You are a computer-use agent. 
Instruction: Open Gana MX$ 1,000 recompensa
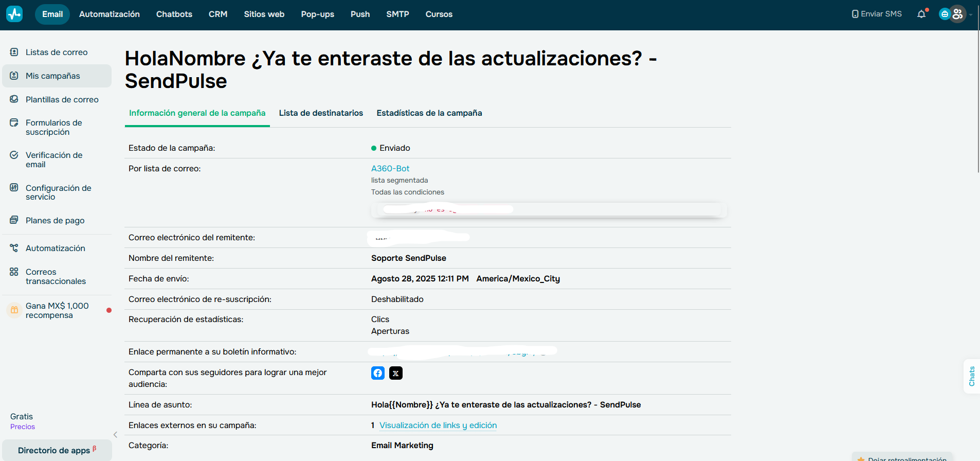click(57, 310)
